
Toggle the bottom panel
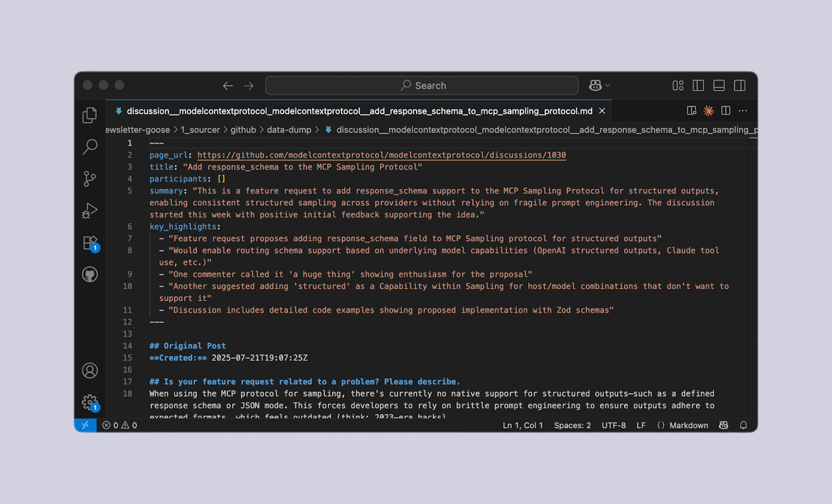(x=719, y=85)
